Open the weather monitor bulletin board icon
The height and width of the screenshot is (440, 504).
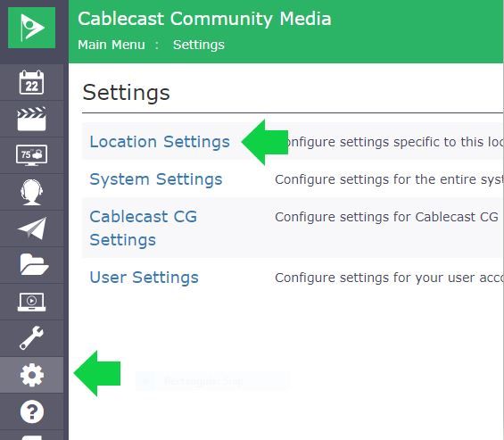[31, 155]
